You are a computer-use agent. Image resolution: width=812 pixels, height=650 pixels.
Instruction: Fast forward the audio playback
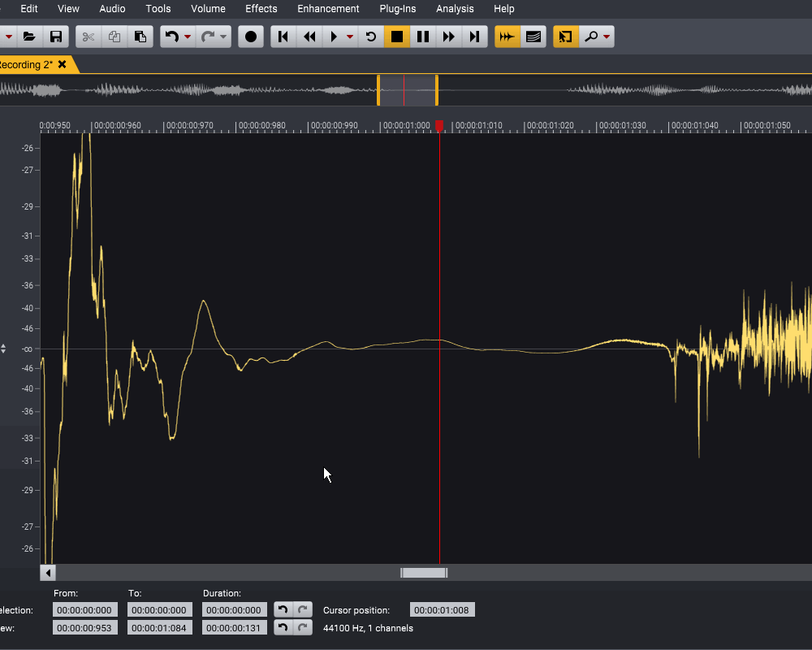click(448, 37)
